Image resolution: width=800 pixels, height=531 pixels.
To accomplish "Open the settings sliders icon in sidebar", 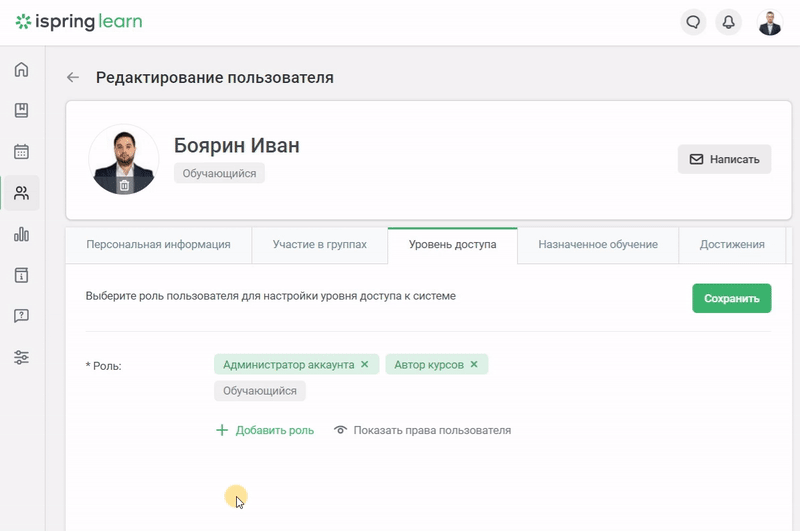I will (x=21, y=357).
